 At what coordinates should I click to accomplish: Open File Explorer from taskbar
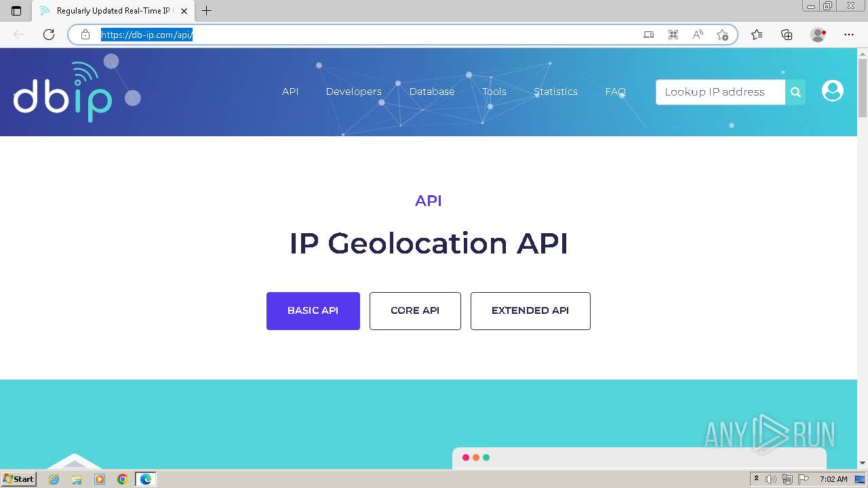point(77,479)
